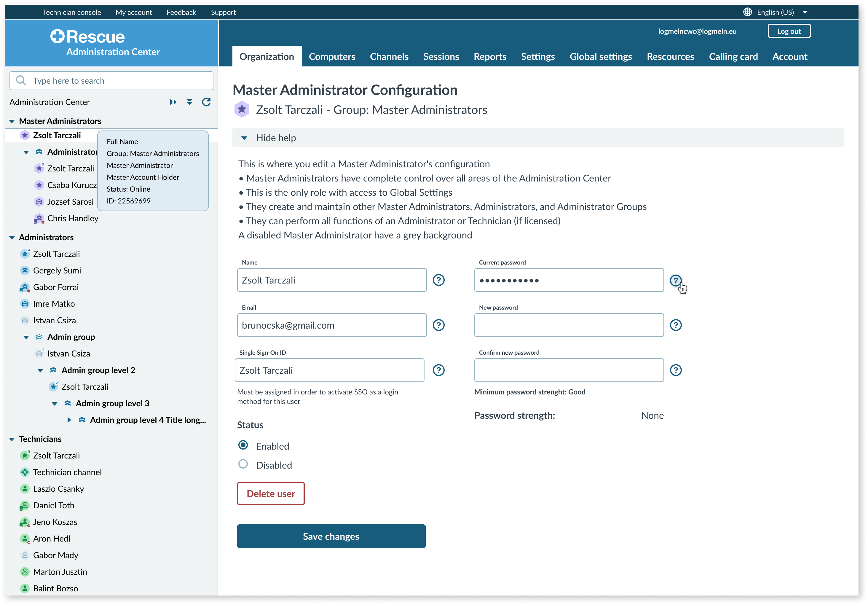868x605 pixels.
Task: Expand Admin group level 4 tree item
Action: (67, 419)
